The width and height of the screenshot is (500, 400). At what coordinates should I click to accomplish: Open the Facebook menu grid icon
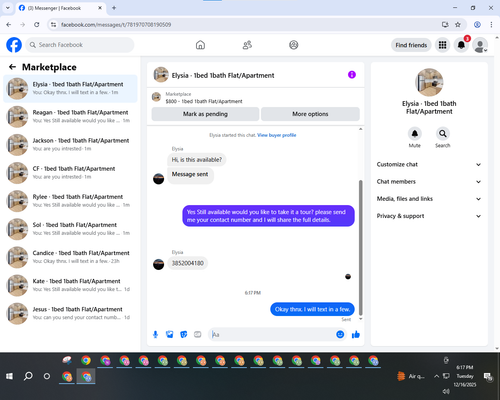(x=442, y=45)
